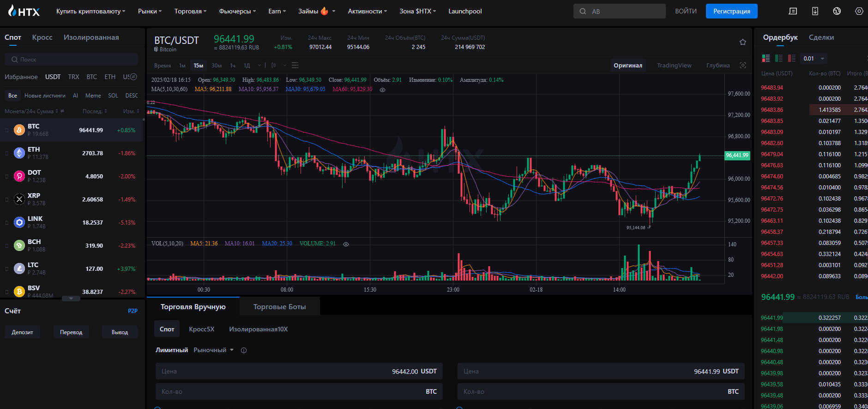The width and height of the screenshot is (868, 409).
Task: Click swap icon next to Монета/24ч Сумма
Action: (62, 111)
